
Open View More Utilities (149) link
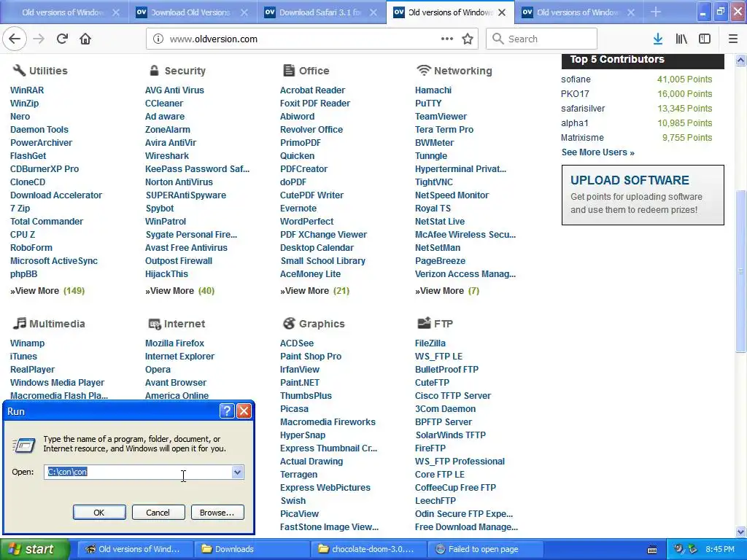point(47,290)
